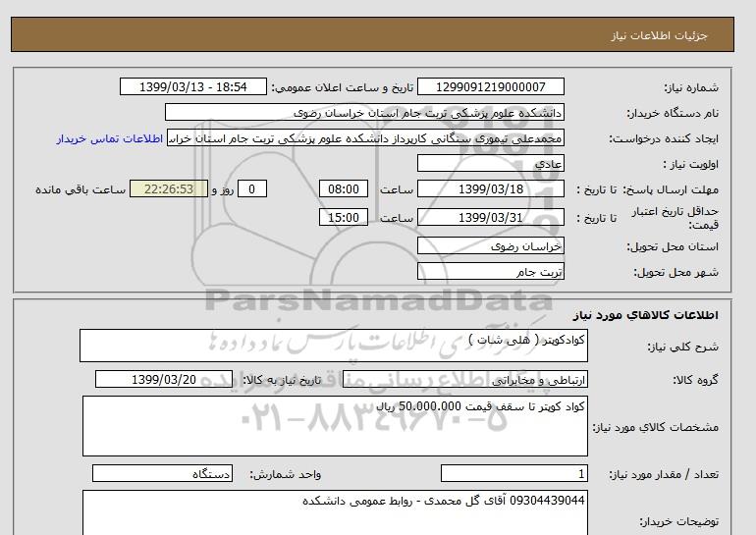Image resolution: width=756 pixels, height=535 pixels.
Task: Click the response deadline time 08:00
Action: click(x=344, y=188)
